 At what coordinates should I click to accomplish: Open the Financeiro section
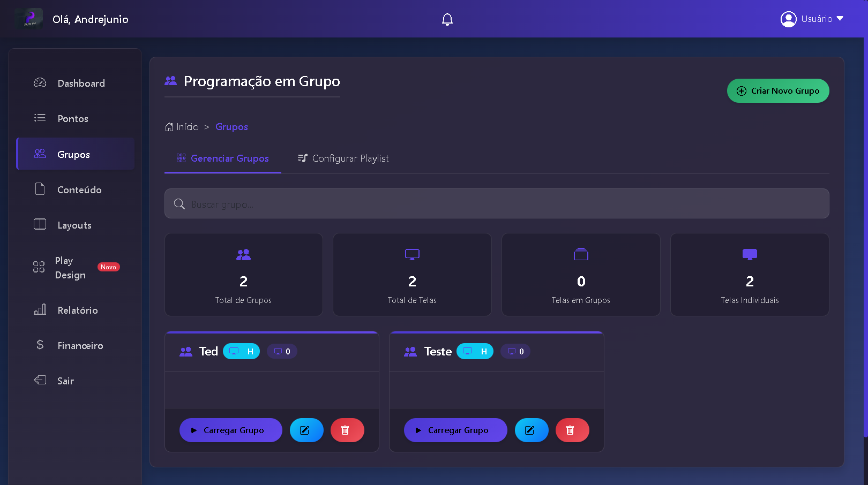coord(80,345)
